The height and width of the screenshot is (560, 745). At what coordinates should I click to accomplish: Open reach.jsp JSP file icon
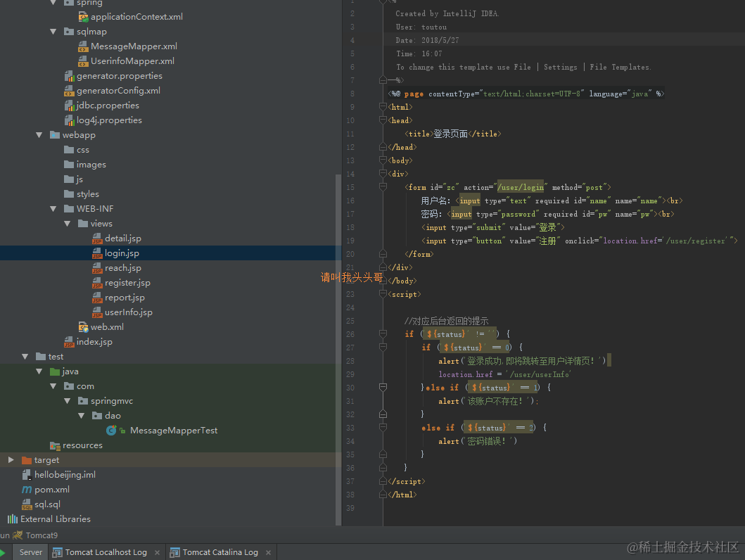point(97,268)
